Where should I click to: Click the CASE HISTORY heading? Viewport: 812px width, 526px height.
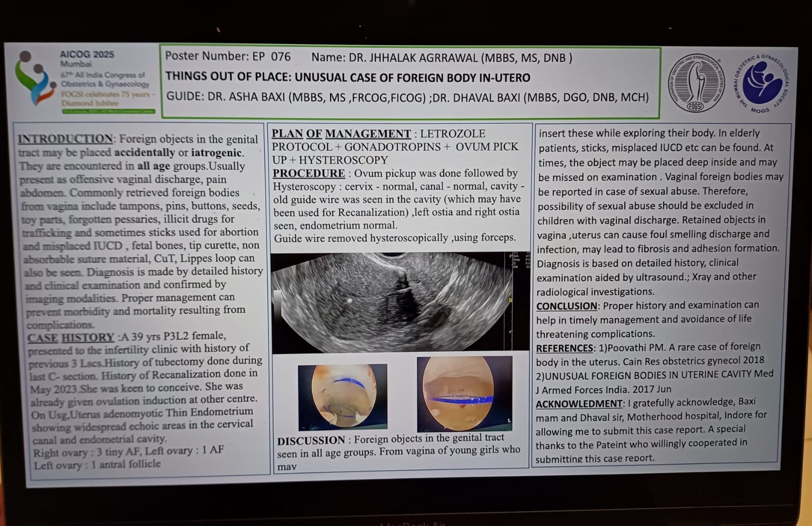(71, 337)
